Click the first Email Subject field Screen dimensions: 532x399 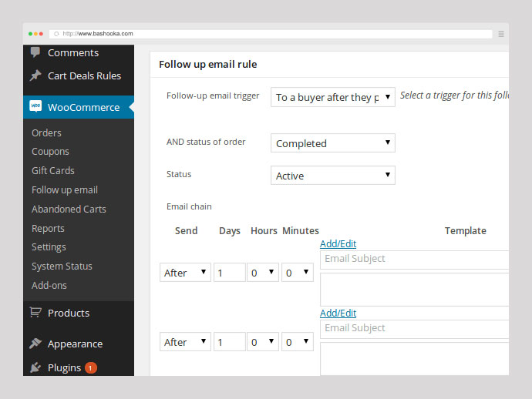point(414,260)
